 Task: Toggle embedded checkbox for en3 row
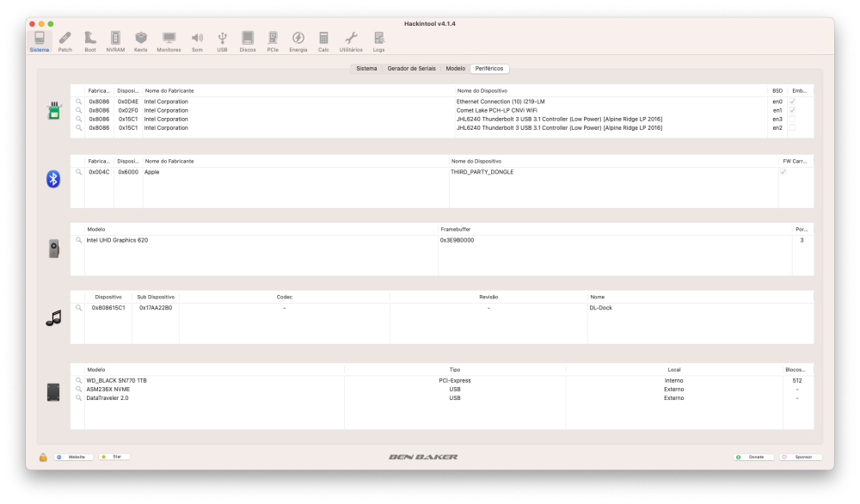[792, 119]
